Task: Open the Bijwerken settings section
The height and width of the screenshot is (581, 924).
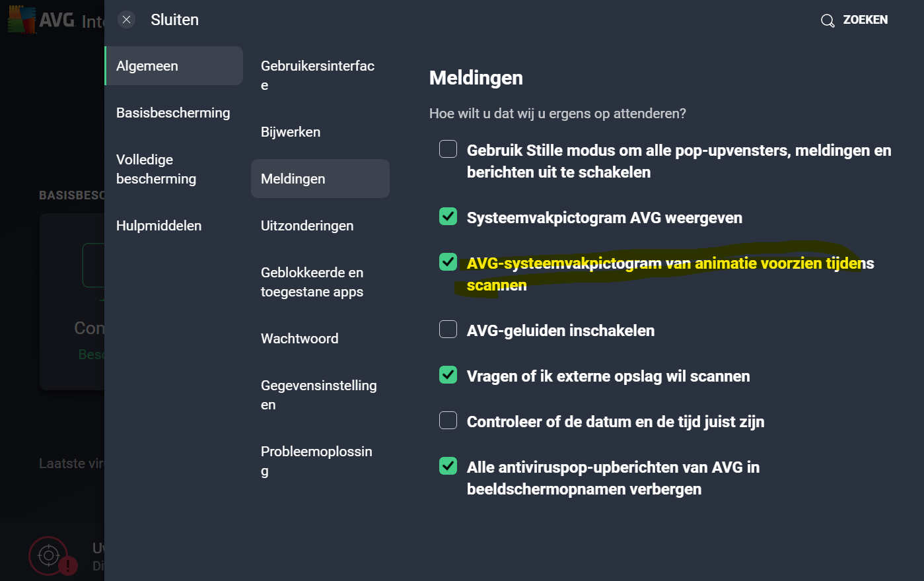Action: point(291,132)
